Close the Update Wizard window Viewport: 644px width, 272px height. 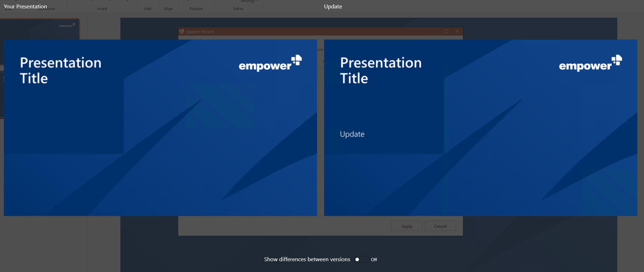pos(457,31)
